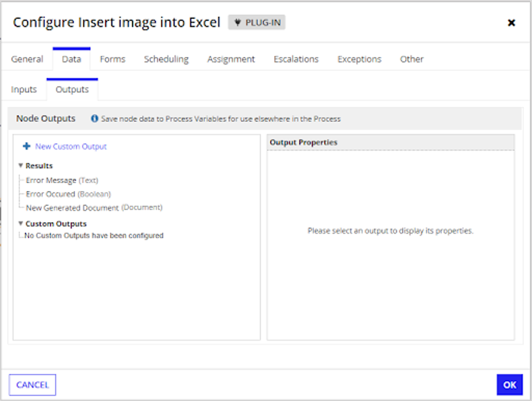Switch to the Forms tab
This screenshot has height=401, width=532.
coord(112,59)
